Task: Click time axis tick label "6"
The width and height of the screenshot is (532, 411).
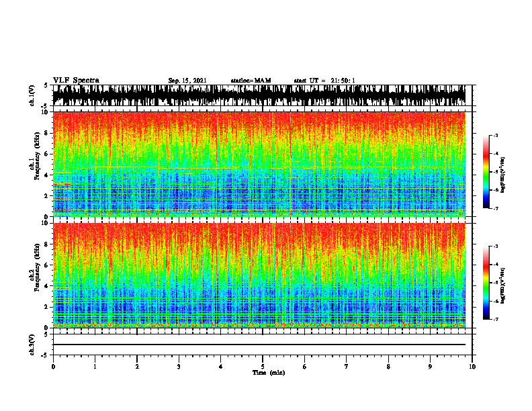Action: click(305, 367)
